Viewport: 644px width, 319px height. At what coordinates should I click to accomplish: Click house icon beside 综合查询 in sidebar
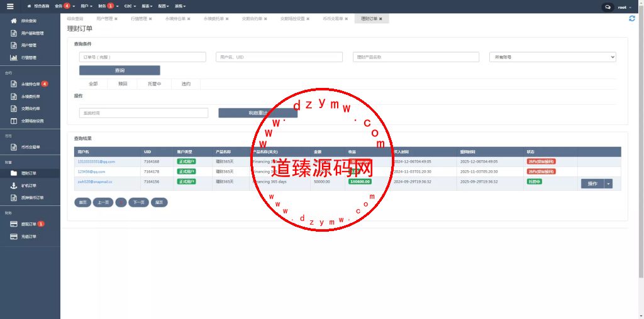pos(14,21)
